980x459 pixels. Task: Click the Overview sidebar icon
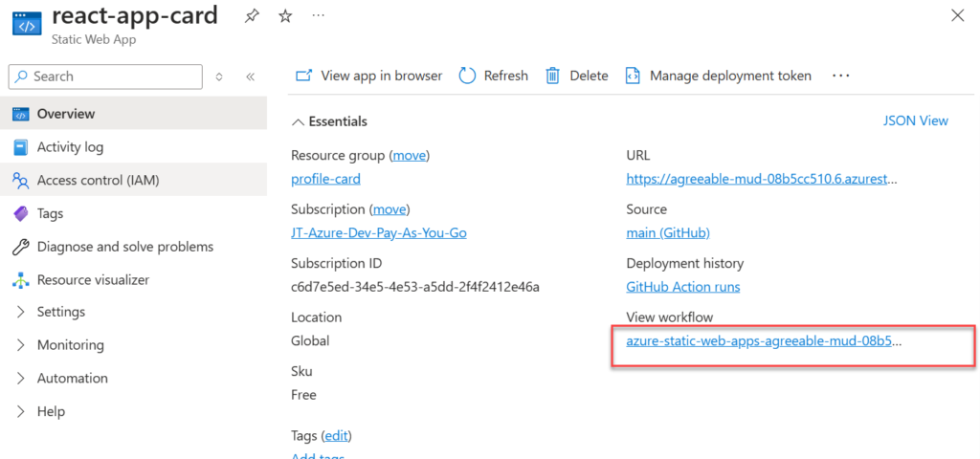coord(21,114)
